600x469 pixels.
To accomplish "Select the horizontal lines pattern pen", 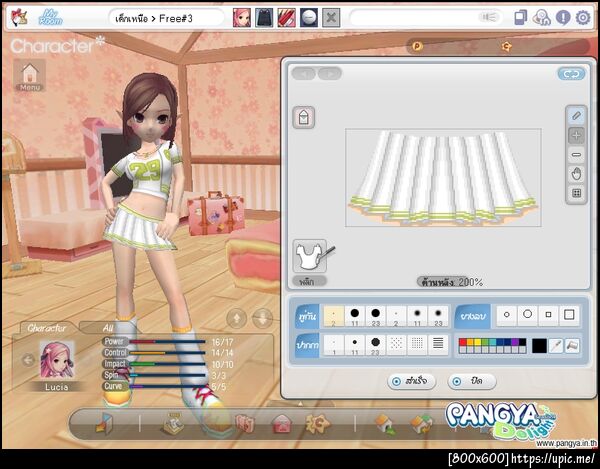I will tap(438, 345).
